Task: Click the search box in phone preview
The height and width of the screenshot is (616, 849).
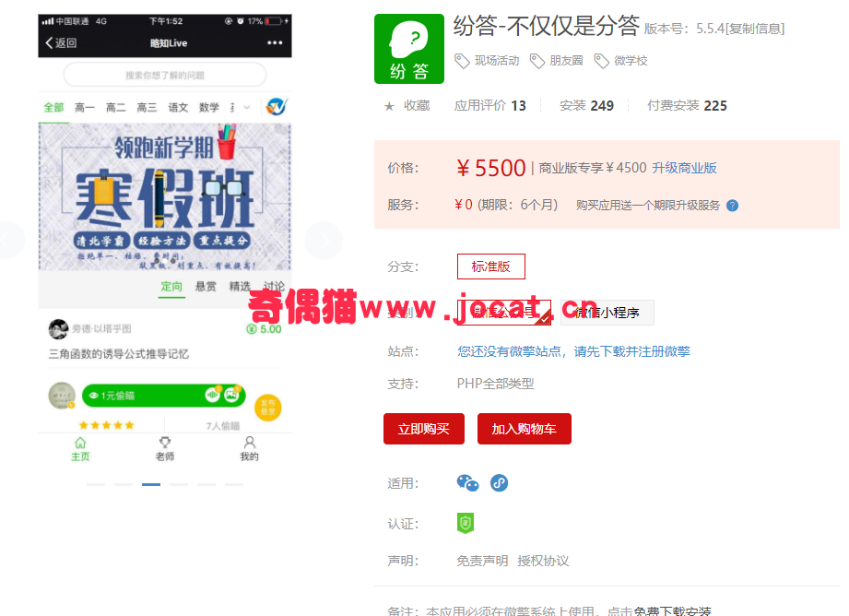Action: (165, 75)
